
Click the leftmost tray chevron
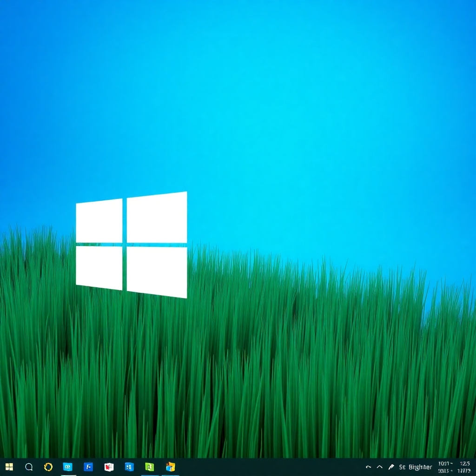click(369, 466)
